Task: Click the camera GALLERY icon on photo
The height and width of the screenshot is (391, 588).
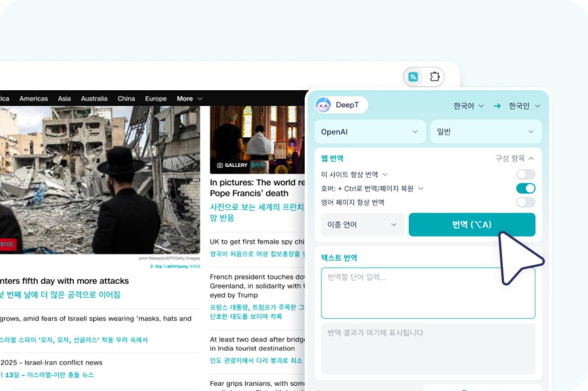Action: tap(220, 165)
